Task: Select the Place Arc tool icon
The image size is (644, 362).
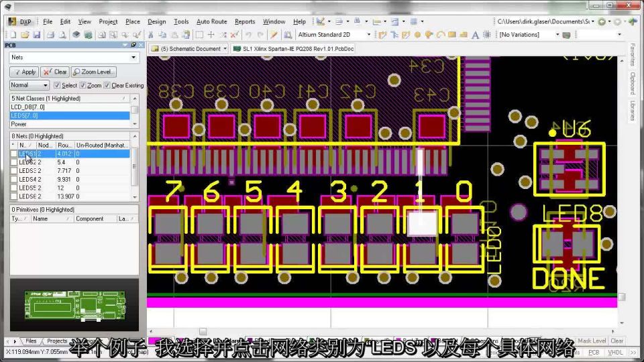Action: pos(440,35)
